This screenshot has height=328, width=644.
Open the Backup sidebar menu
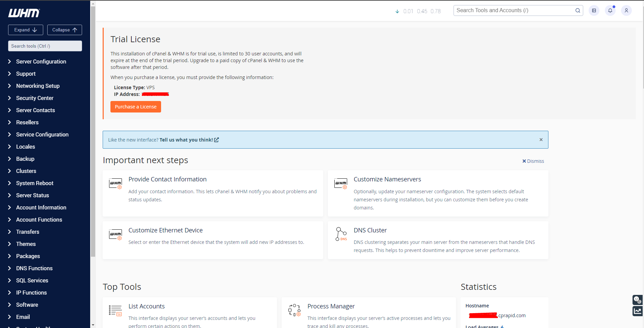pyautogui.click(x=25, y=159)
